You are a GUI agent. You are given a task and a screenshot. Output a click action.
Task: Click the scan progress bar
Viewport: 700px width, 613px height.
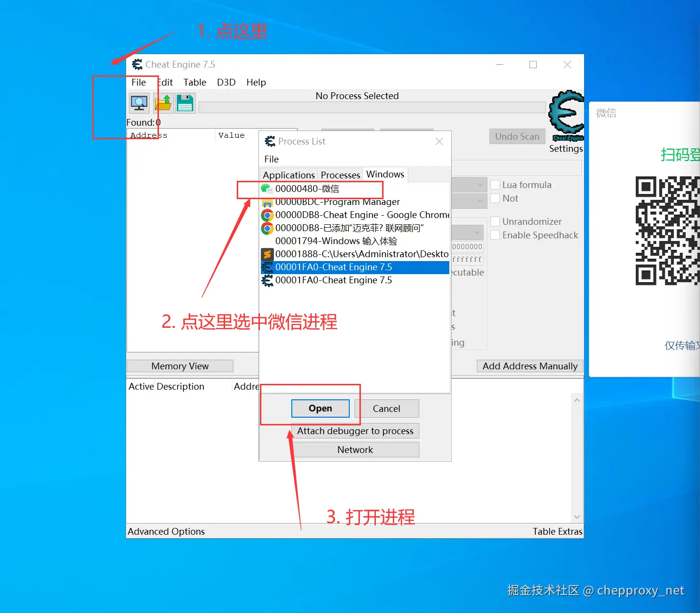click(x=372, y=107)
